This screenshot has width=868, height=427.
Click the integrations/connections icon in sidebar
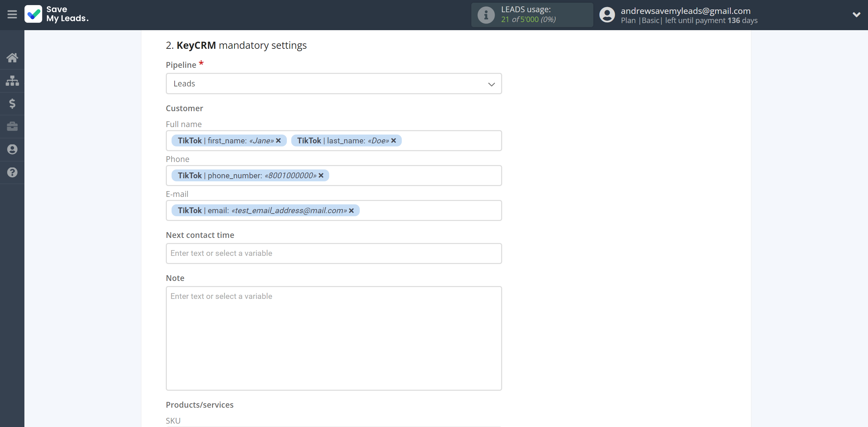coord(12,80)
